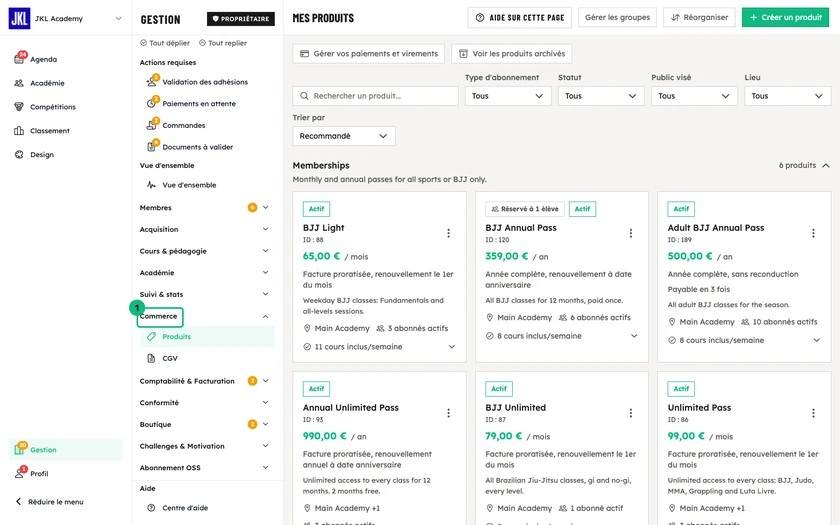Expand BJJ Light 11 cours inclus
The height and width of the screenshot is (525, 840).
(452, 347)
